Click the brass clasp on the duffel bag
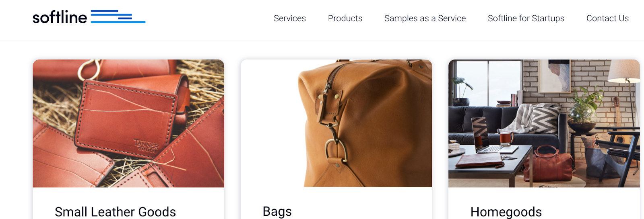644x219 pixels. (335, 150)
